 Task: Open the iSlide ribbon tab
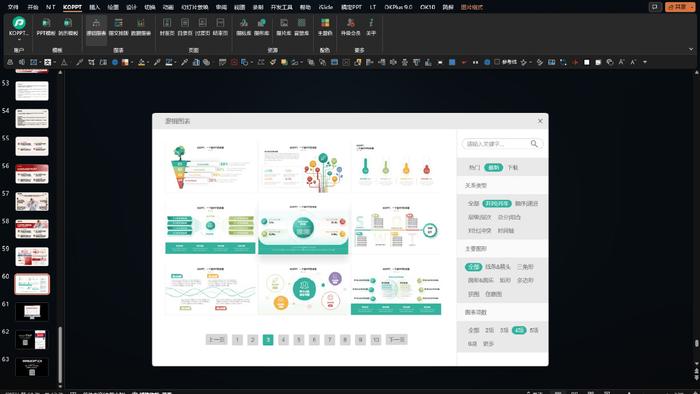(325, 7)
